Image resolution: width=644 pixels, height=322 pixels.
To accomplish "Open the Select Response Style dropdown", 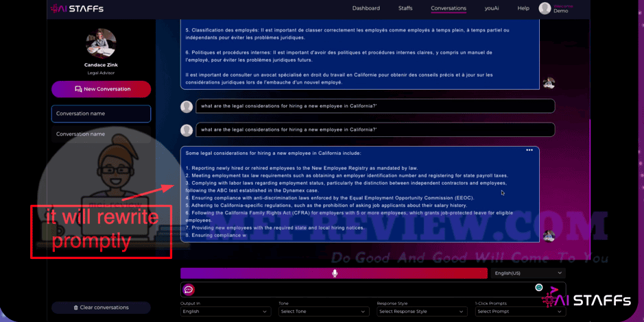I will (422, 311).
